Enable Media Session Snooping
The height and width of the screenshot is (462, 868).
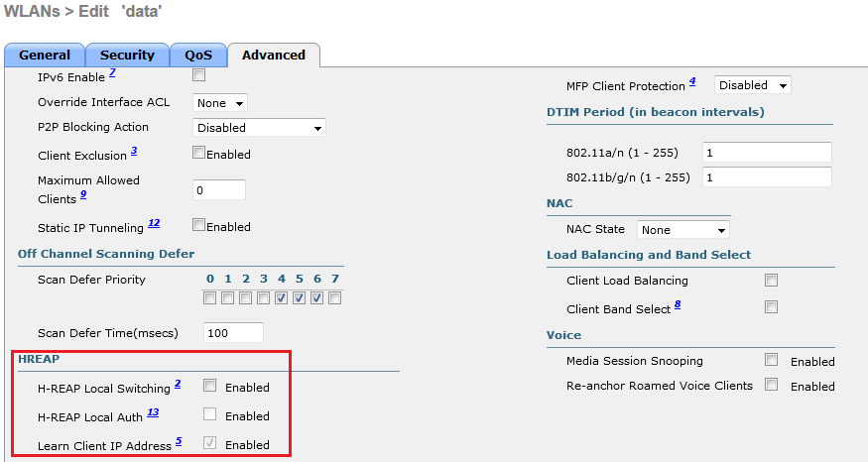tap(771, 360)
